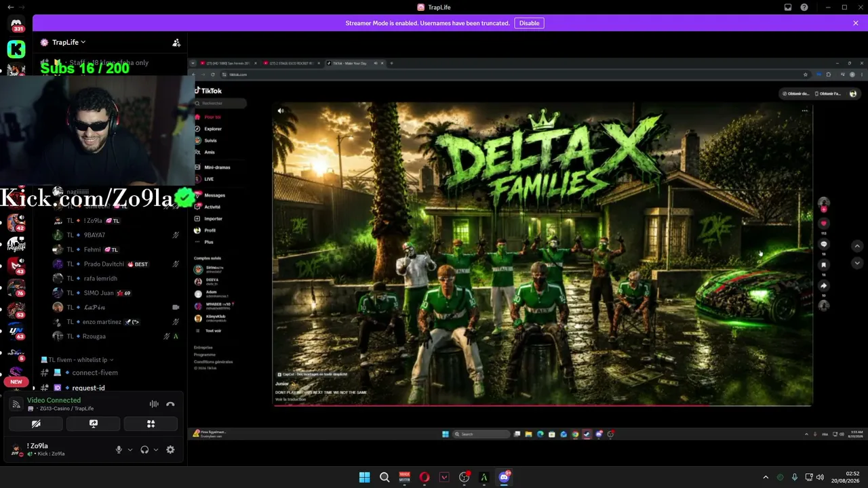Select Explorer in the streamed TikTok sidebar
This screenshot has height=488, width=868.
point(208,129)
